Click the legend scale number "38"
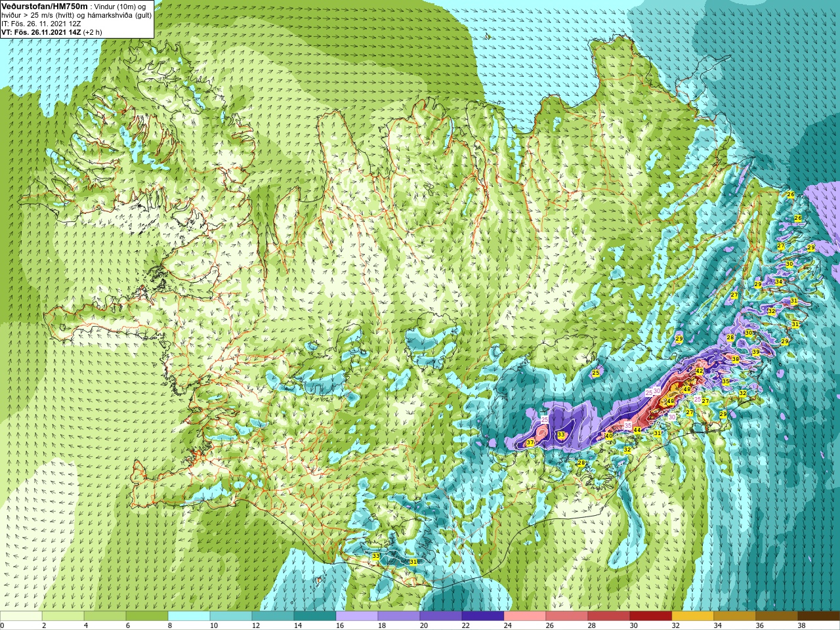This screenshot has width=840, height=630. click(802, 625)
